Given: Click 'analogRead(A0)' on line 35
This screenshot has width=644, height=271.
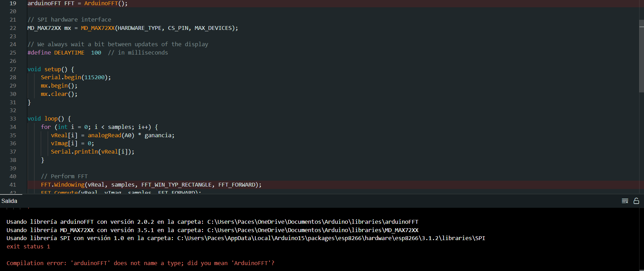Looking at the screenshot, I should point(111,135).
